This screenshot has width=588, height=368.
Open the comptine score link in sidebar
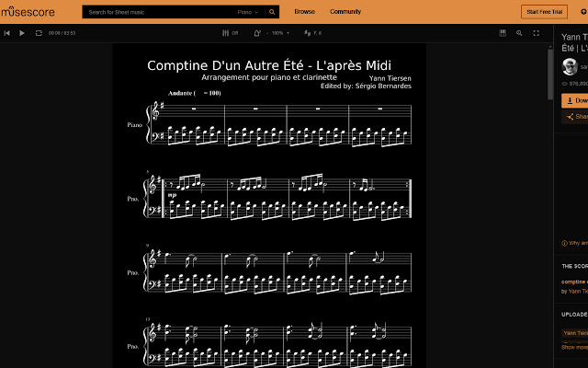tap(574, 282)
